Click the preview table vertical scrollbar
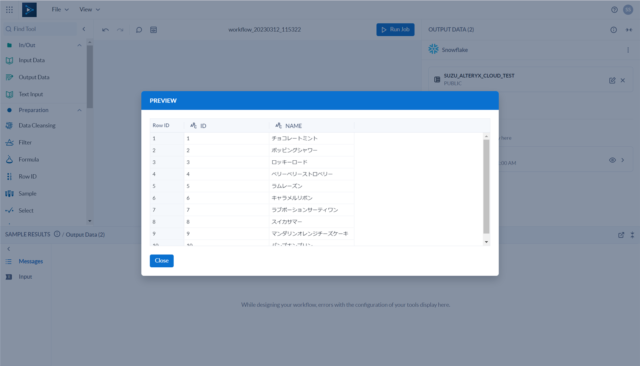640x366 pixels. click(486, 186)
